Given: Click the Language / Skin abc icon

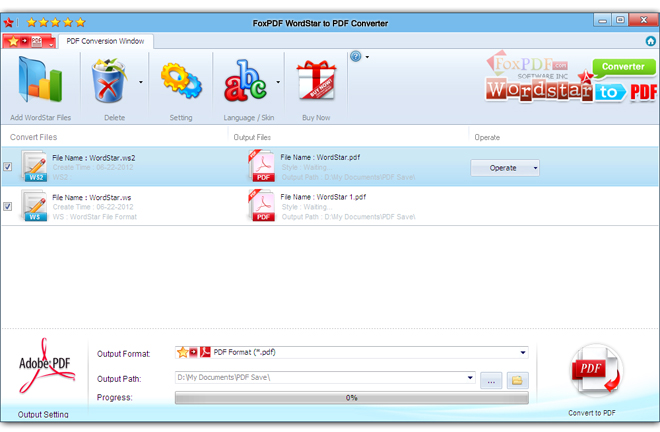Looking at the screenshot, I should pyautogui.click(x=245, y=81).
